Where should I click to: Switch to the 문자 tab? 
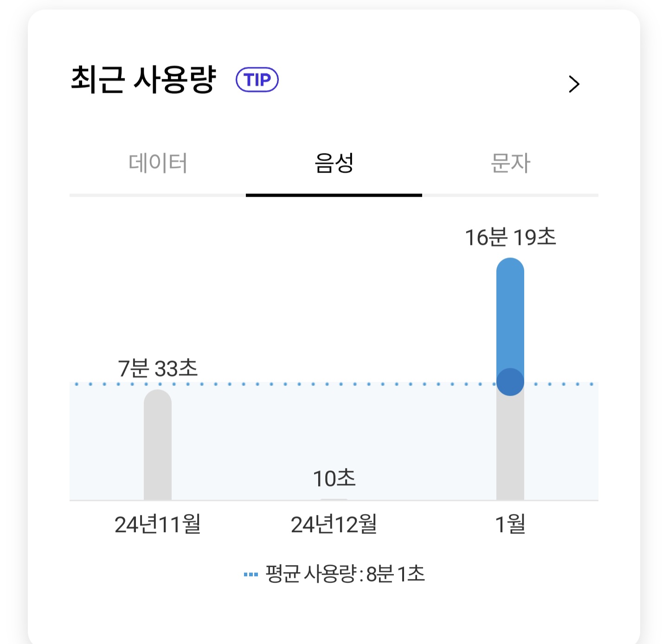[x=510, y=163]
